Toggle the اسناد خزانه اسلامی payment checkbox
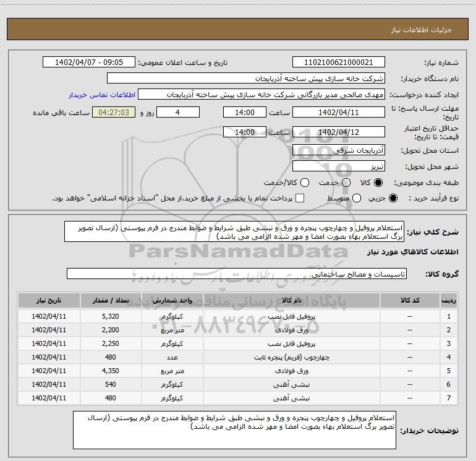Image resolution: width=476 pixels, height=461 pixels. click(x=300, y=198)
